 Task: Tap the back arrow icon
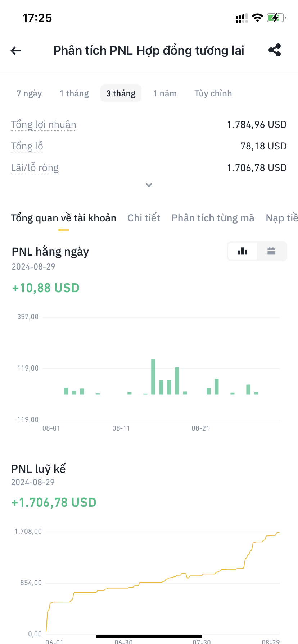[16, 51]
